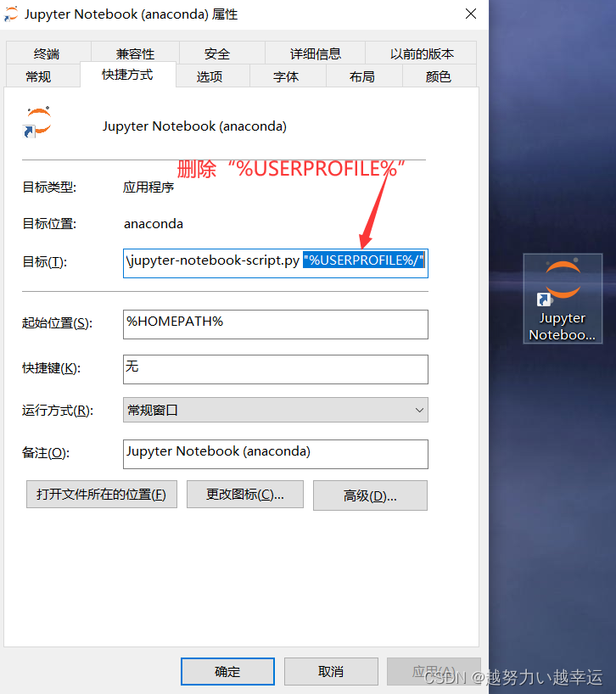The width and height of the screenshot is (616, 694).
Task: Click 打开文件所在的位置 button
Action: pos(102,495)
